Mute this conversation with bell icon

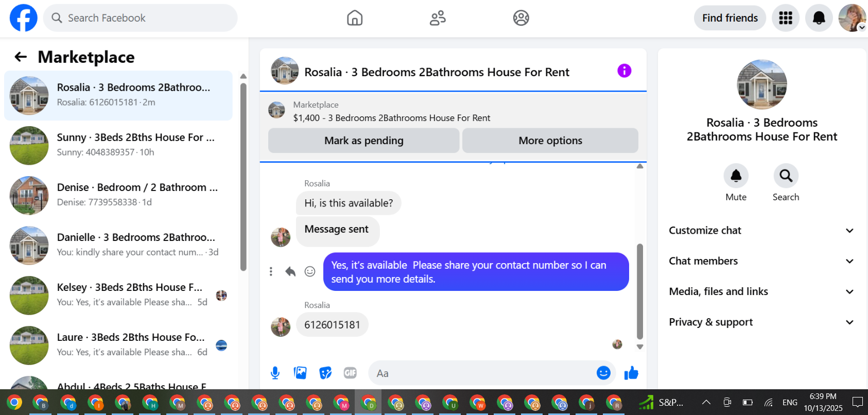click(x=736, y=176)
